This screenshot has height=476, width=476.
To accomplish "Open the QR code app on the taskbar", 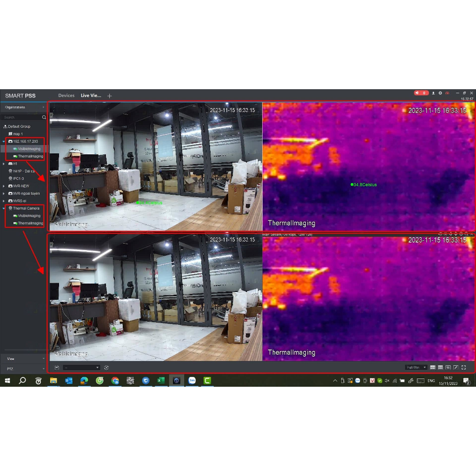I will click(x=130, y=381).
